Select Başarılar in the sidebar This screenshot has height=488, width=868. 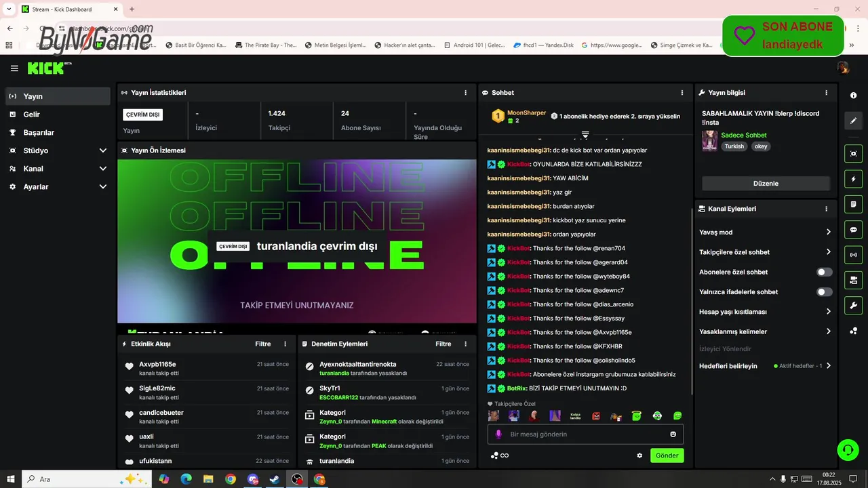(x=58, y=133)
